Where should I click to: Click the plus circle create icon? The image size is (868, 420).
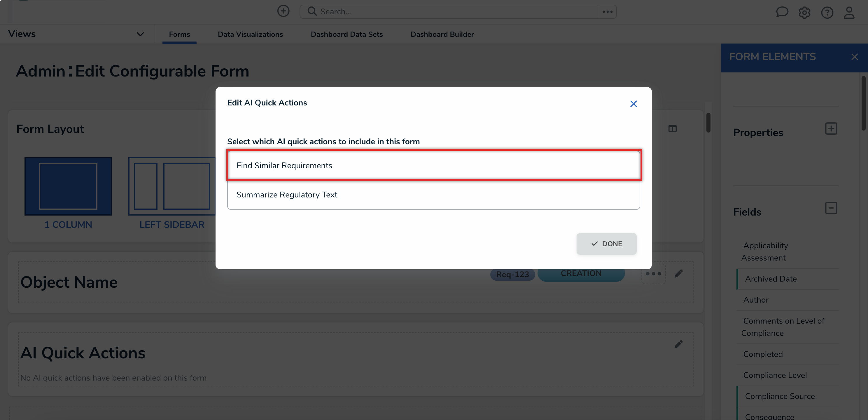283,11
